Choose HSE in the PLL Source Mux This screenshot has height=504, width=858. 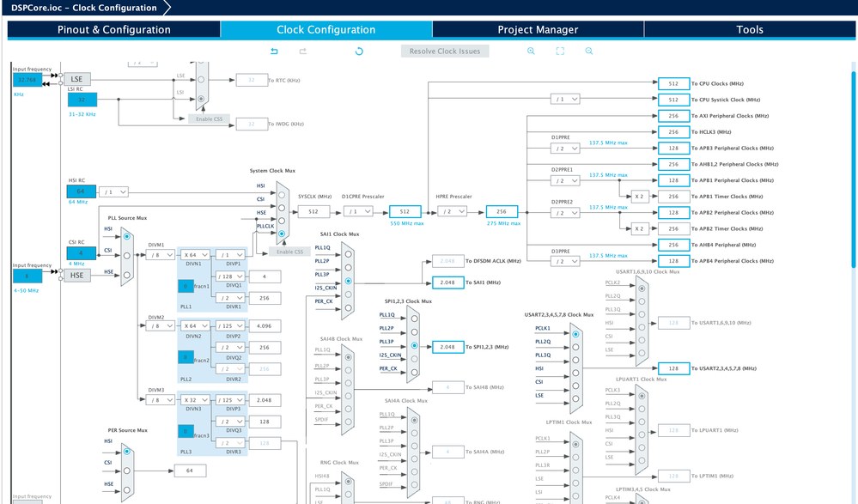[x=126, y=276]
